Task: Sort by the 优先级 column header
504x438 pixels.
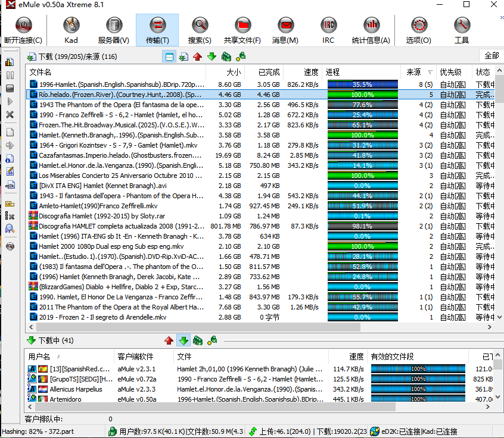Action: [x=454, y=72]
